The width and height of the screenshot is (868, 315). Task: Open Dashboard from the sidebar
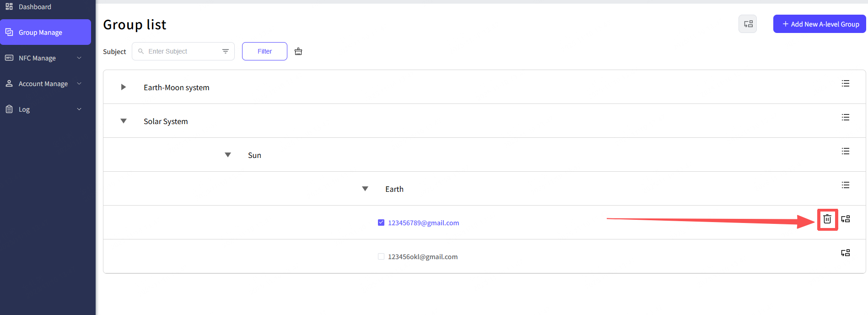(x=35, y=7)
